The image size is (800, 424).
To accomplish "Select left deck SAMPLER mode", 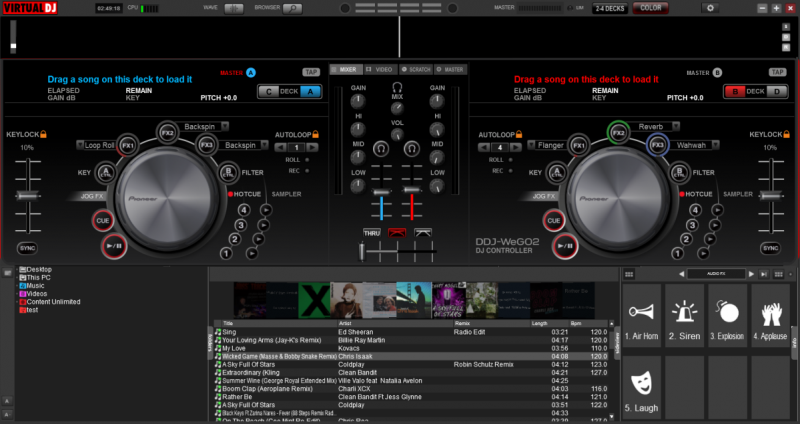I will point(286,194).
